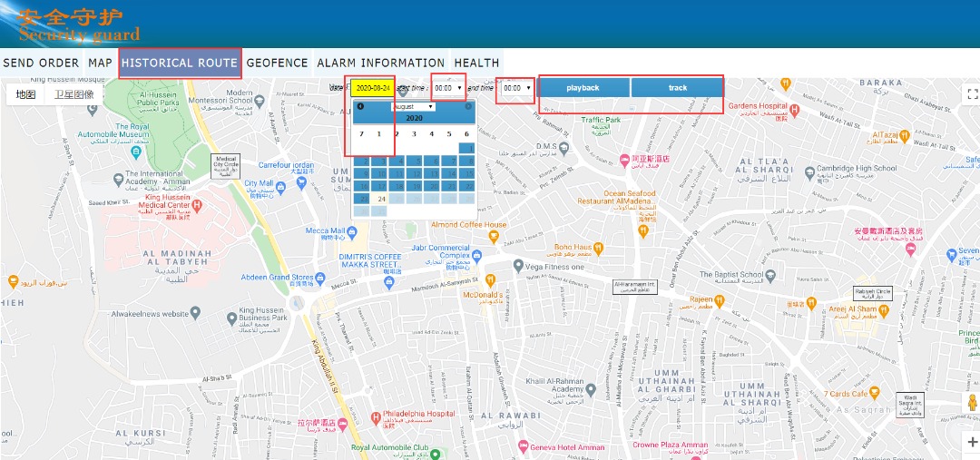
Task: Click the Wadi Saqra Int. label
Action: coord(910,405)
